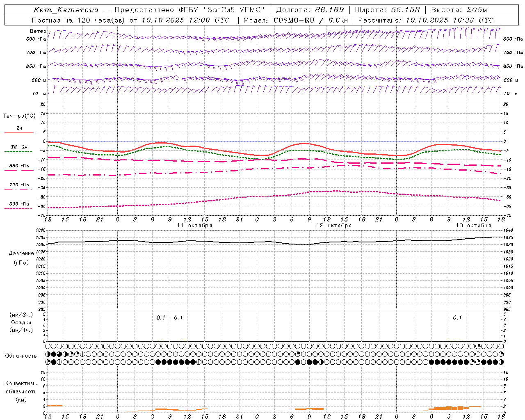Click the '11 октября' date label

click(x=194, y=226)
